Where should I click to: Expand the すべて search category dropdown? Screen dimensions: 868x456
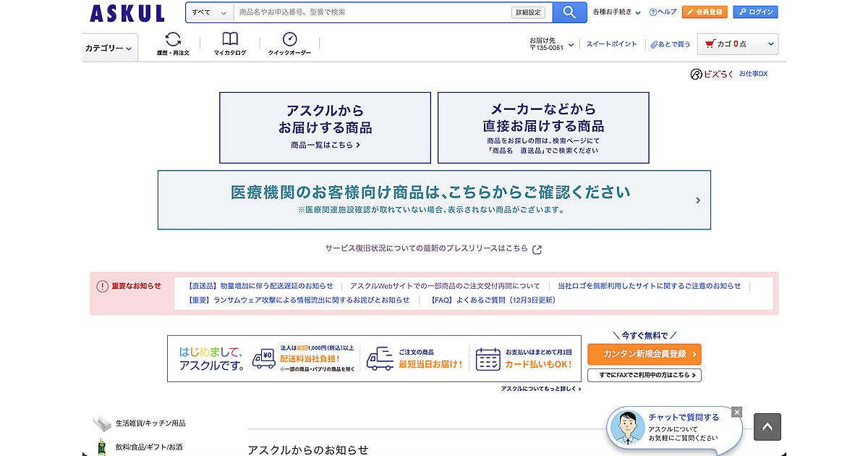point(209,12)
